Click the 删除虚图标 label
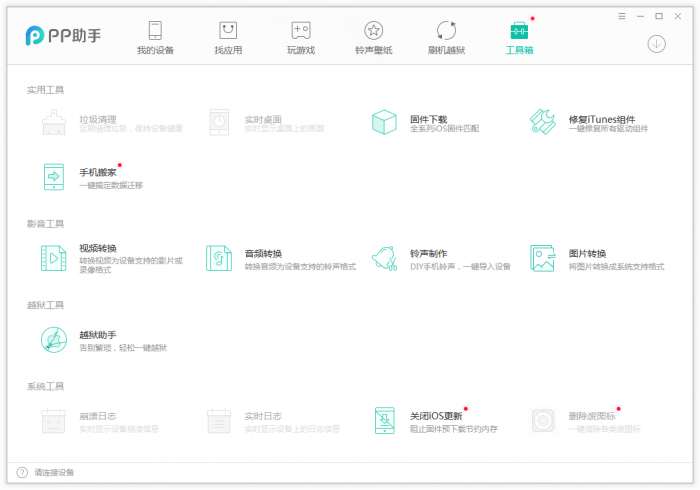Viewport: 700px width, 490px height. (592, 416)
